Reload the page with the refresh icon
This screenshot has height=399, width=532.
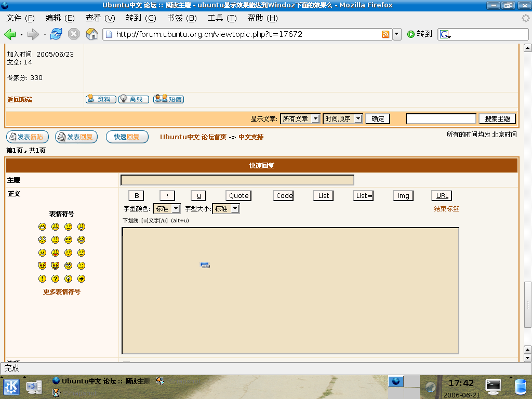pos(56,34)
